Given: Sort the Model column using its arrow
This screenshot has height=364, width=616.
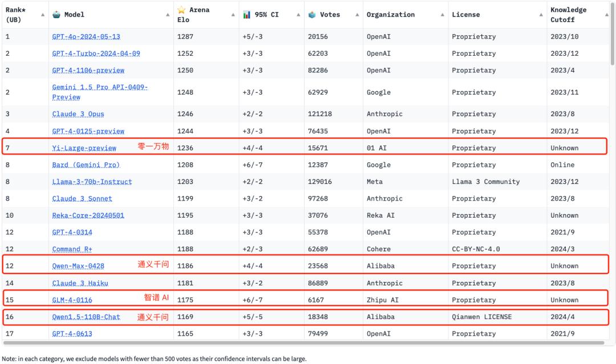Looking at the screenshot, I should (x=168, y=15).
